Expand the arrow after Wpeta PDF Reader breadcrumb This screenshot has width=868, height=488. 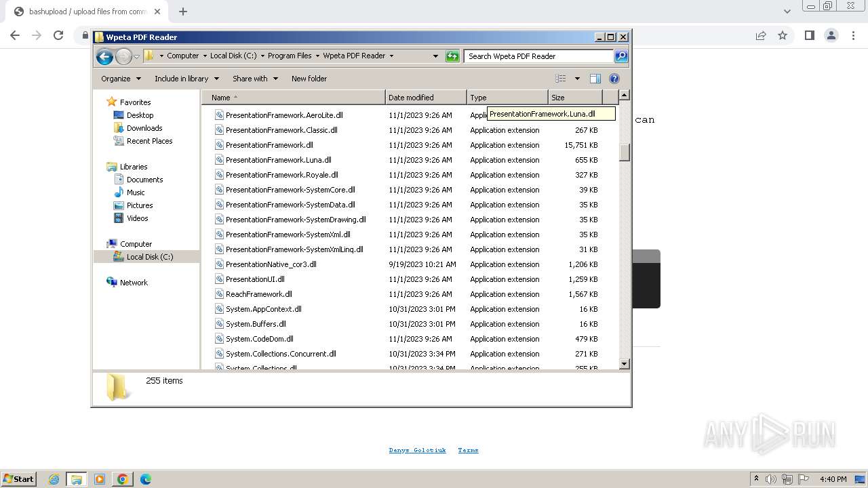coord(391,56)
